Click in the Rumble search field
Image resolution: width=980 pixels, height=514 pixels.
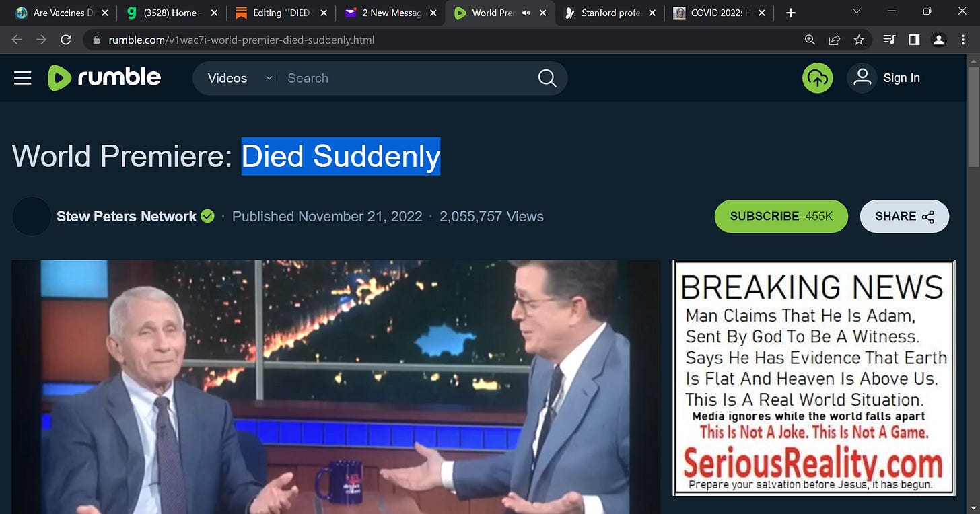click(407, 78)
